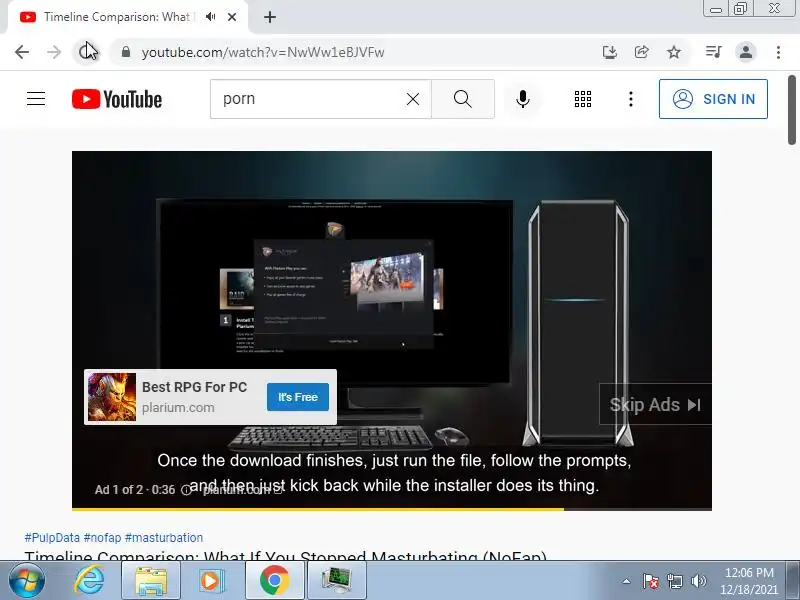The height and width of the screenshot is (600, 800).
Task: Open the YouTube hamburger guide menu
Action: click(36, 98)
